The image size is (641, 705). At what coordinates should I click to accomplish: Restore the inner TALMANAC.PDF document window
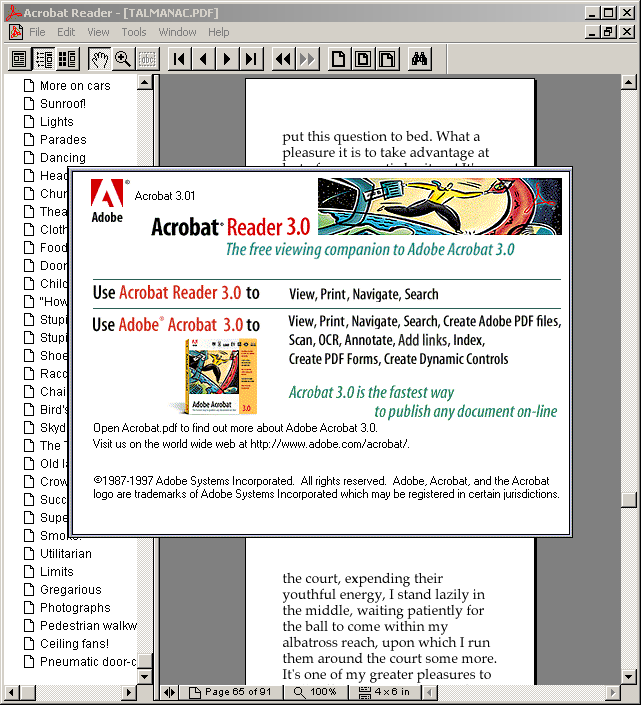608,32
